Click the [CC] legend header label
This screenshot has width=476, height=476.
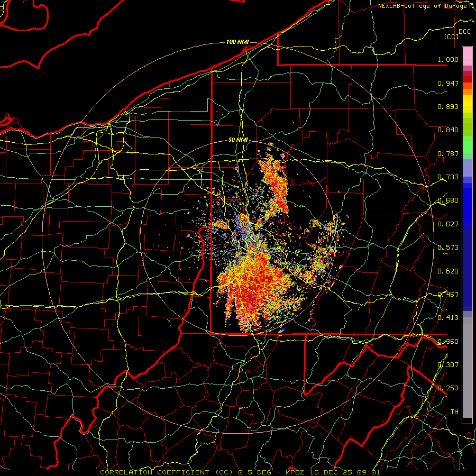[452, 36]
